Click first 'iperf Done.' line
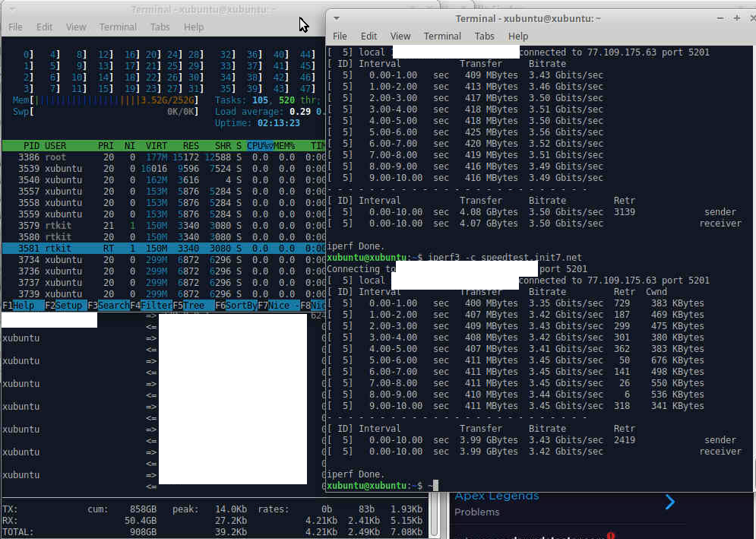Viewport: 756px width, 539px height. coord(356,246)
